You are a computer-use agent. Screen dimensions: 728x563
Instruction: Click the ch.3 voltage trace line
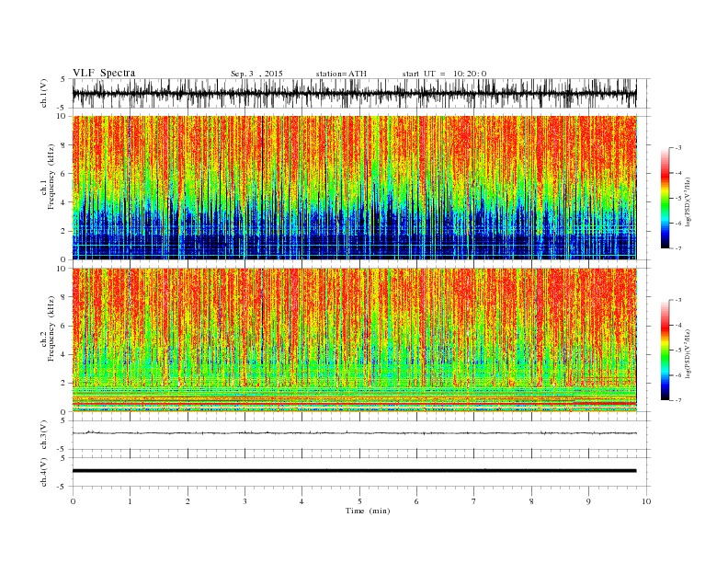coord(355,433)
